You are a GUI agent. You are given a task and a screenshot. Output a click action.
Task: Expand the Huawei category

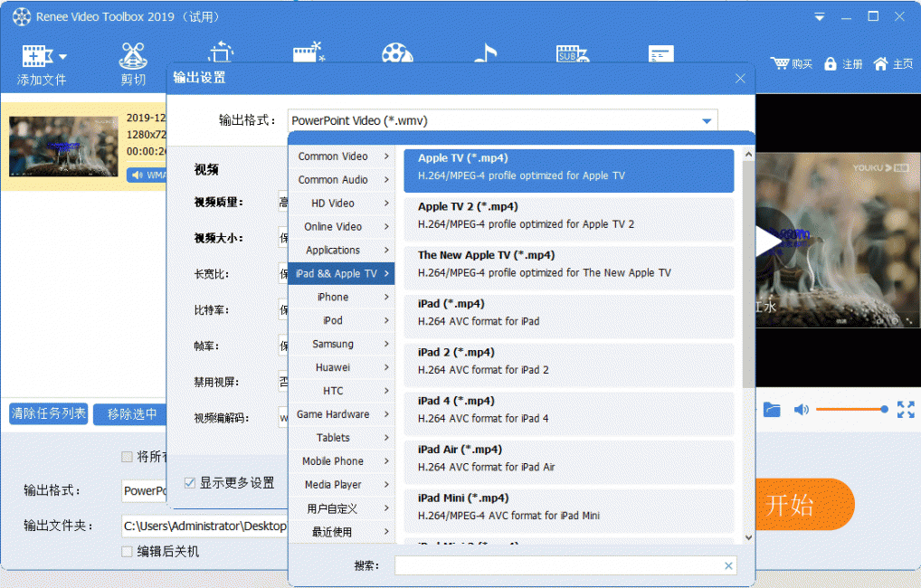[341, 367]
